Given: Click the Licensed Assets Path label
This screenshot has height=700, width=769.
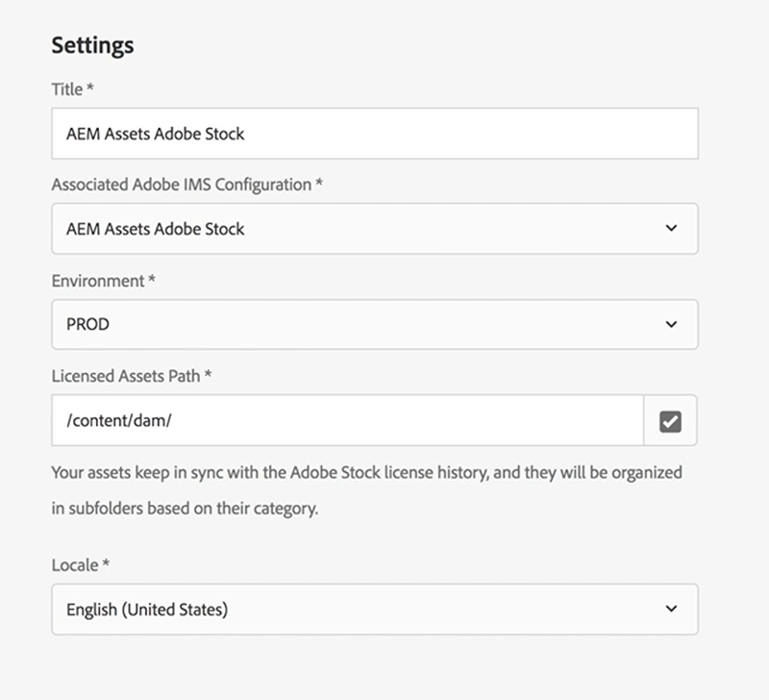Looking at the screenshot, I should click(131, 375).
